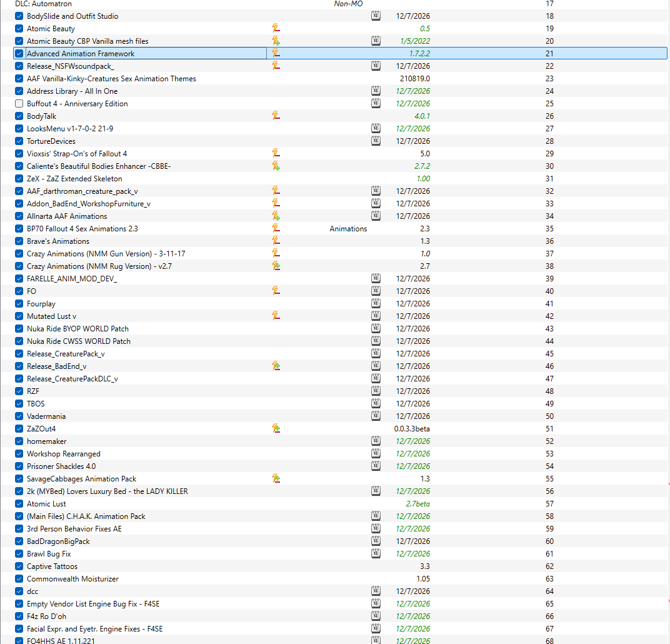Click the conflict icon on the FO row
670x644 pixels.
pos(276,291)
